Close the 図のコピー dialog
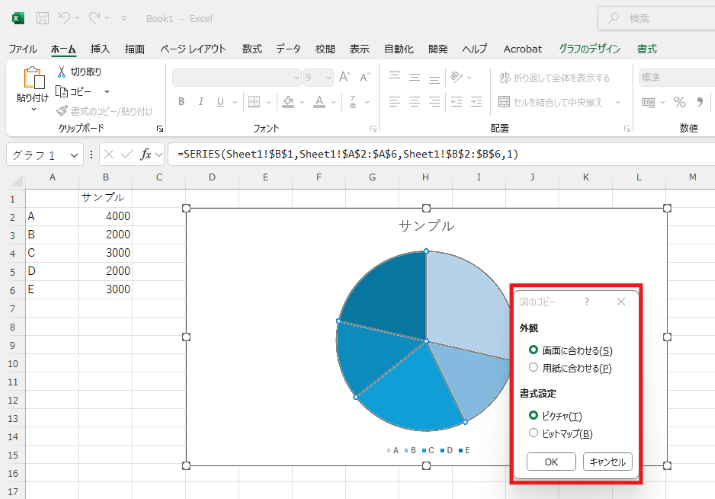 click(x=621, y=301)
